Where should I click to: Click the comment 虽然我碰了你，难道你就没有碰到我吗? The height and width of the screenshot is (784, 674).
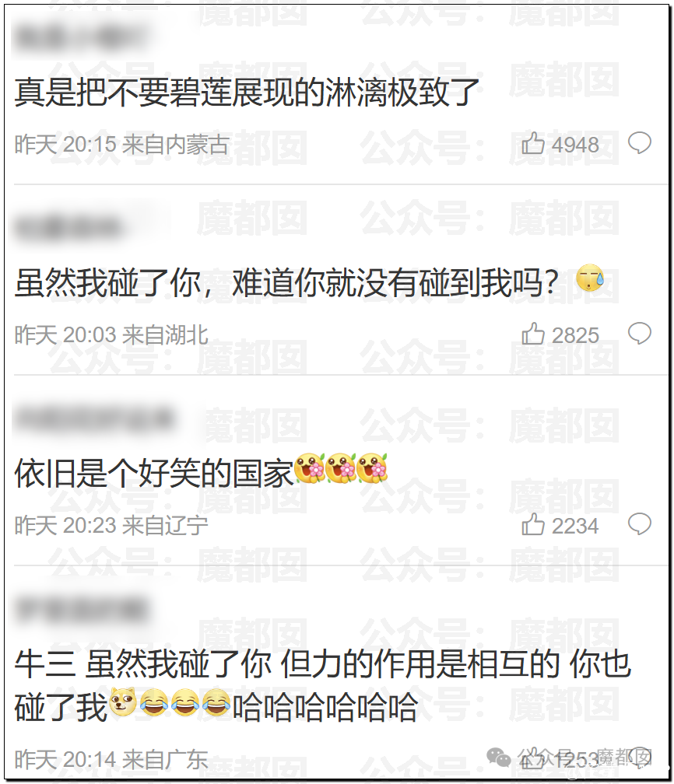point(286,282)
